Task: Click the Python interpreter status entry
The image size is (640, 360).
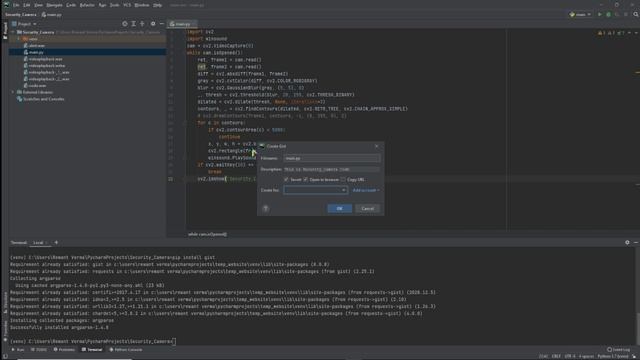Action: point(613,357)
